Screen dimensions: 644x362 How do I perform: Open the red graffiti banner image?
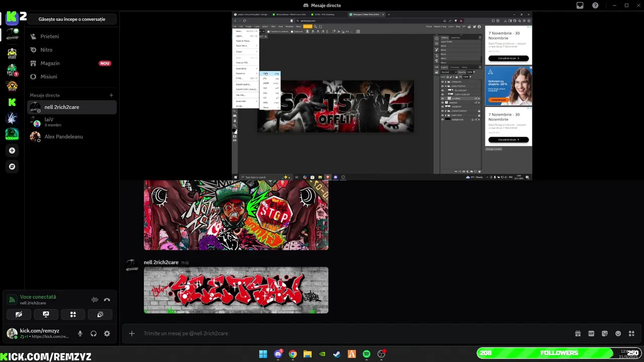point(236,290)
